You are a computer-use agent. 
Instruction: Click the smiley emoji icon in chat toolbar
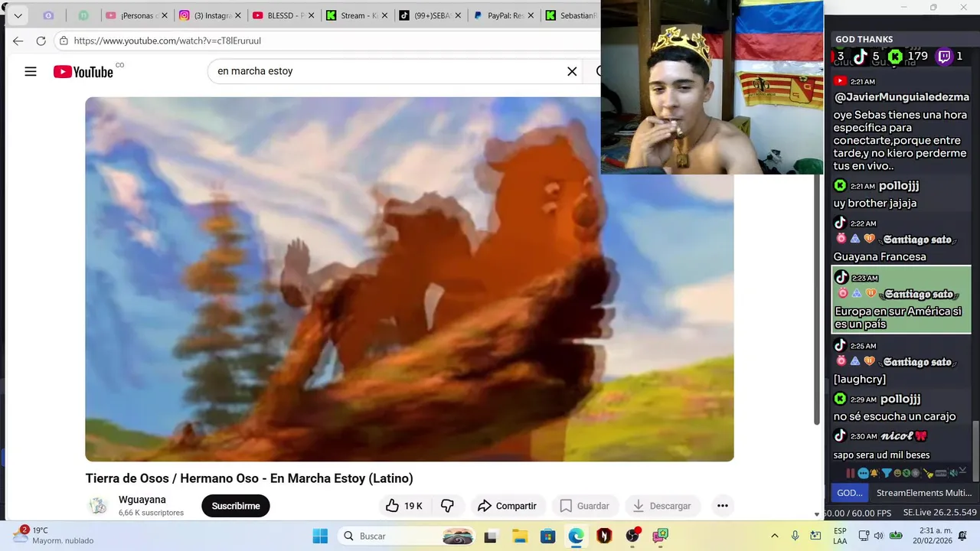897,473
